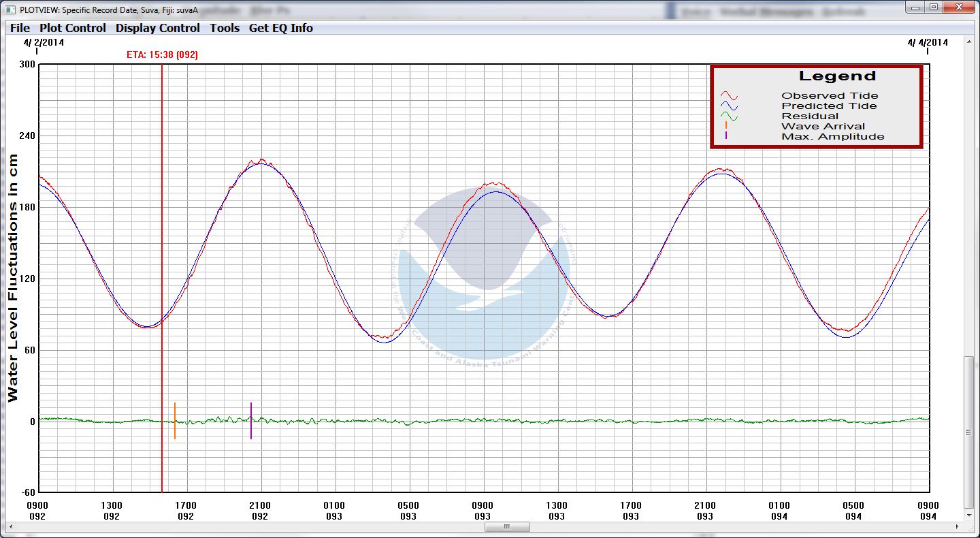Click the PLOTVIEW title bar application icon
This screenshot has width=980, height=538.
click(x=9, y=10)
